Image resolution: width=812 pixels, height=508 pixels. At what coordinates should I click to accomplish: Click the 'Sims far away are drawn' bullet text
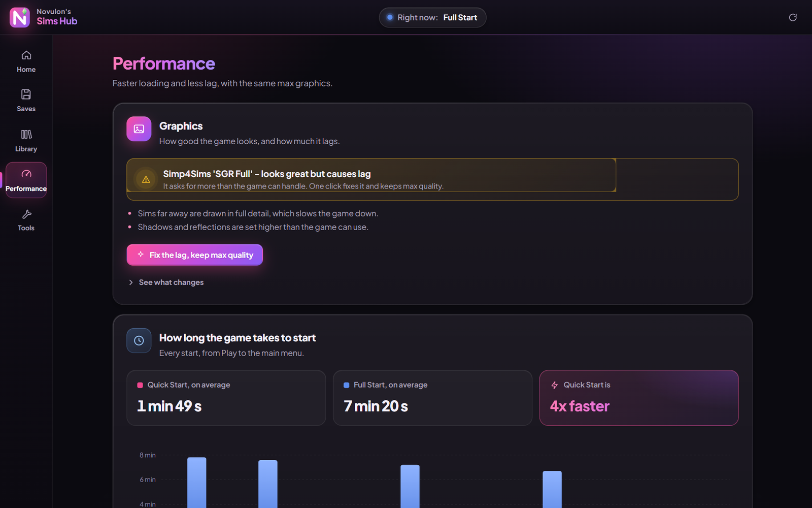pyautogui.click(x=258, y=213)
